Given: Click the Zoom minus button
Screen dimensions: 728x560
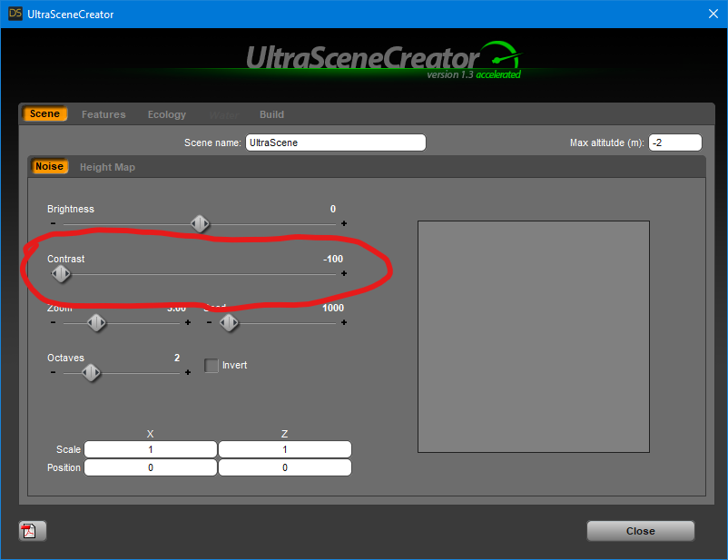Looking at the screenshot, I should click(53, 322).
